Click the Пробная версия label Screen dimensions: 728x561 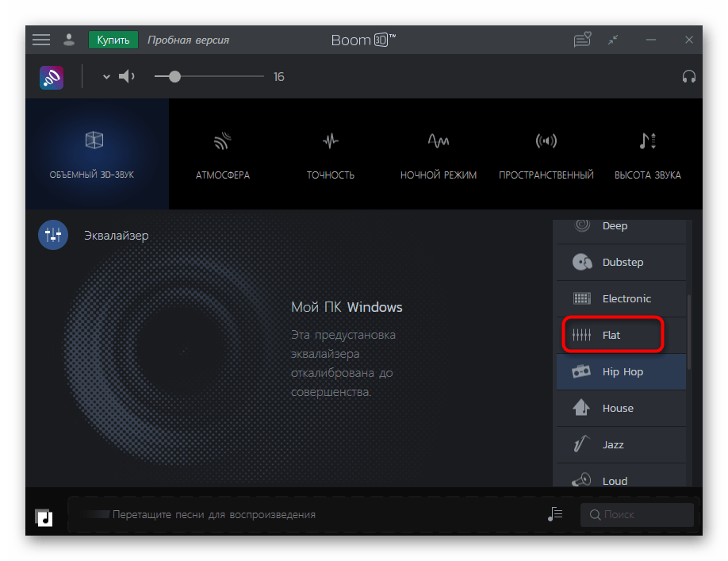coord(188,40)
